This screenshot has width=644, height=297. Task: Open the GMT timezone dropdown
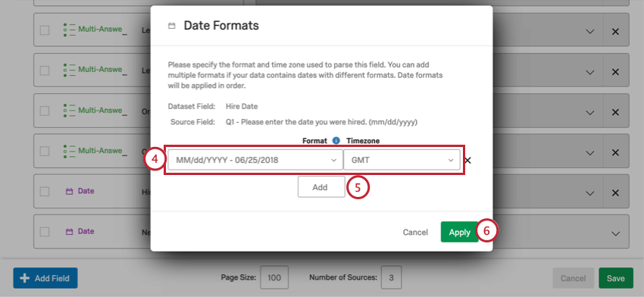click(x=402, y=160)
